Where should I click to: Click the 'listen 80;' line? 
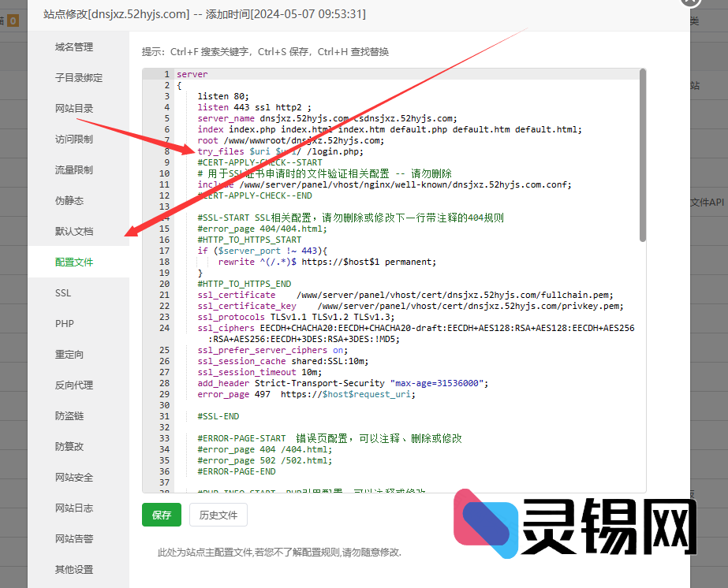click(x=223, y=96)
